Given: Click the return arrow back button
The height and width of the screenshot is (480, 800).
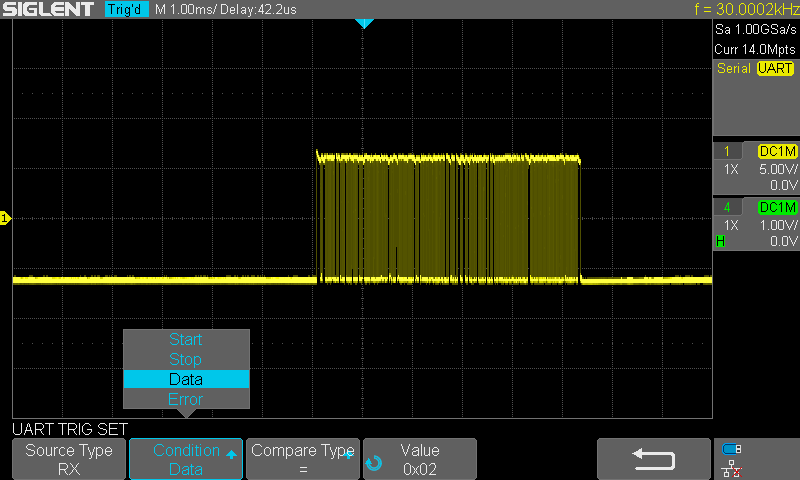Looking at the screenshot, I should click(654, 459).
